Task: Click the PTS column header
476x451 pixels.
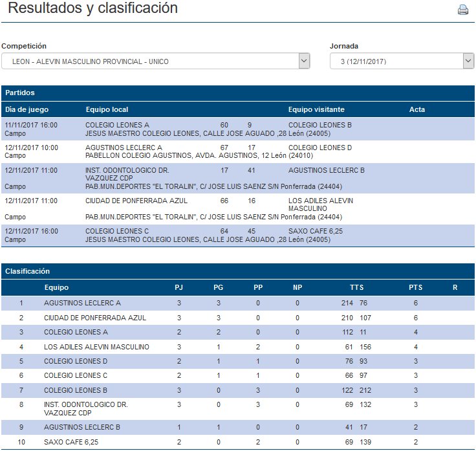Action: point(416,287)
